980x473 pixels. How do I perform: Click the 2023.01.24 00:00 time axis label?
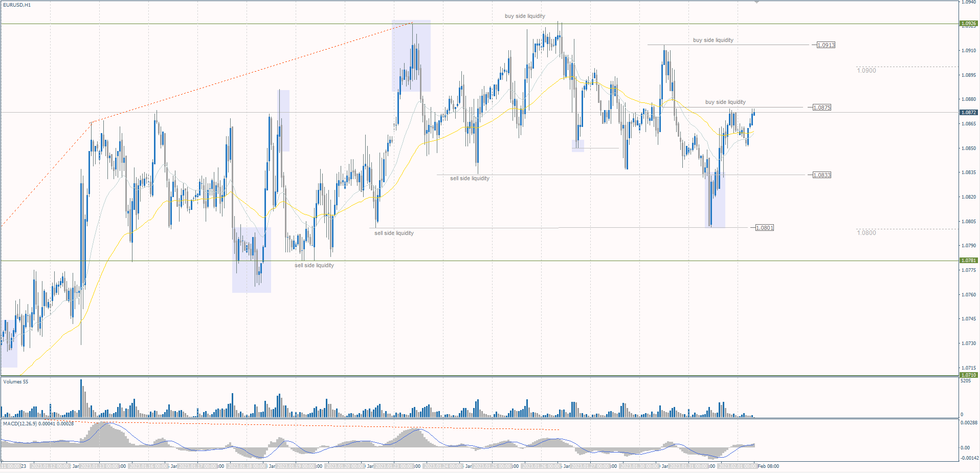click(x=443, y=466)
